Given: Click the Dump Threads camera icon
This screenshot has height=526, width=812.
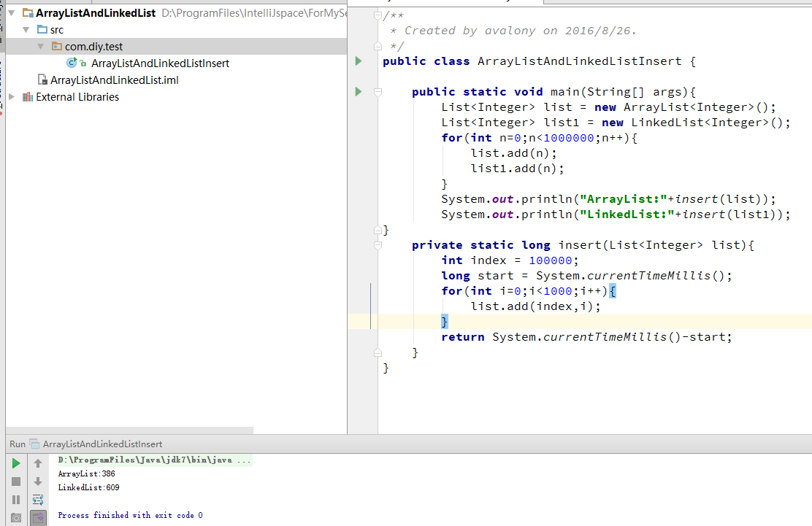Looking at the screenshot, I should (16, 518).
